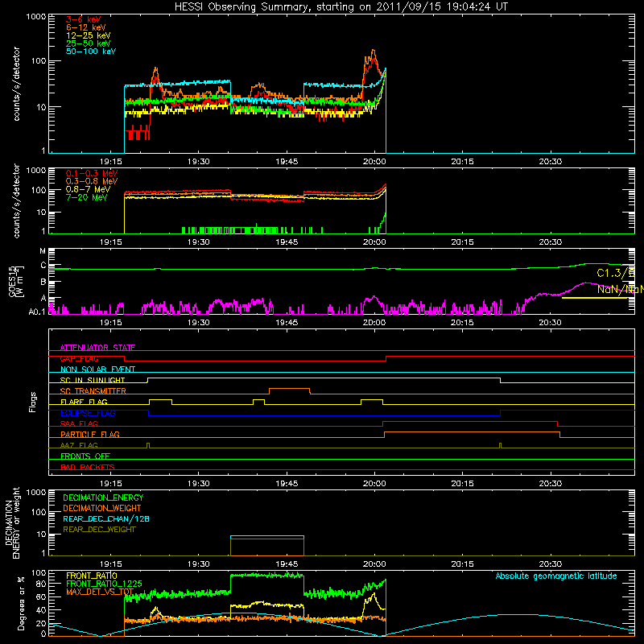Screen dimensions: 644x644
Task: Click the yellow C1.3 flare duration bar
Action: pyautogui.click(x=595, y=298)
